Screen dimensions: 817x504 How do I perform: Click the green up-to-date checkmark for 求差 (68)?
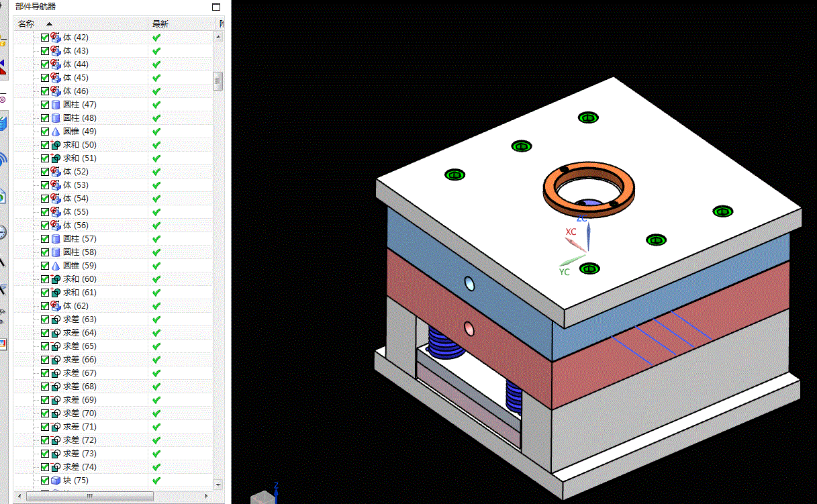156,387
